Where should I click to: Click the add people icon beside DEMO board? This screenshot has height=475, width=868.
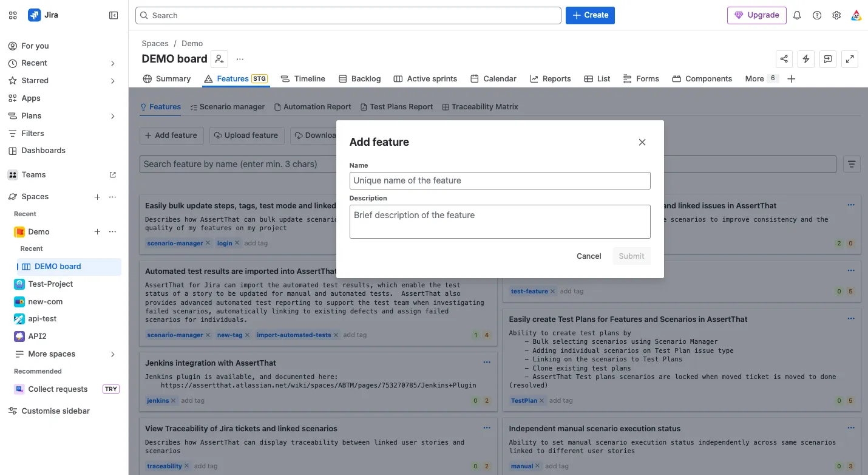point(220,59)
